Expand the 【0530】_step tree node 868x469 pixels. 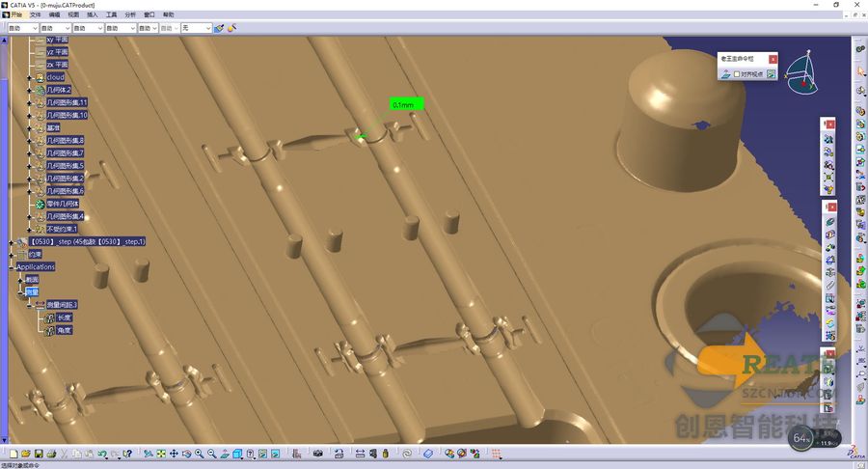point(11,242)
